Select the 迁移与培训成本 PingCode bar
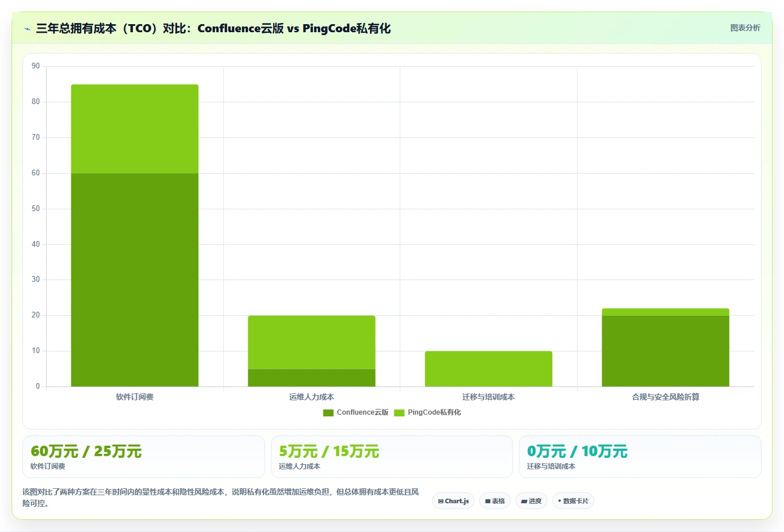Viewport: 784px width, 532px height. (488, 369)
